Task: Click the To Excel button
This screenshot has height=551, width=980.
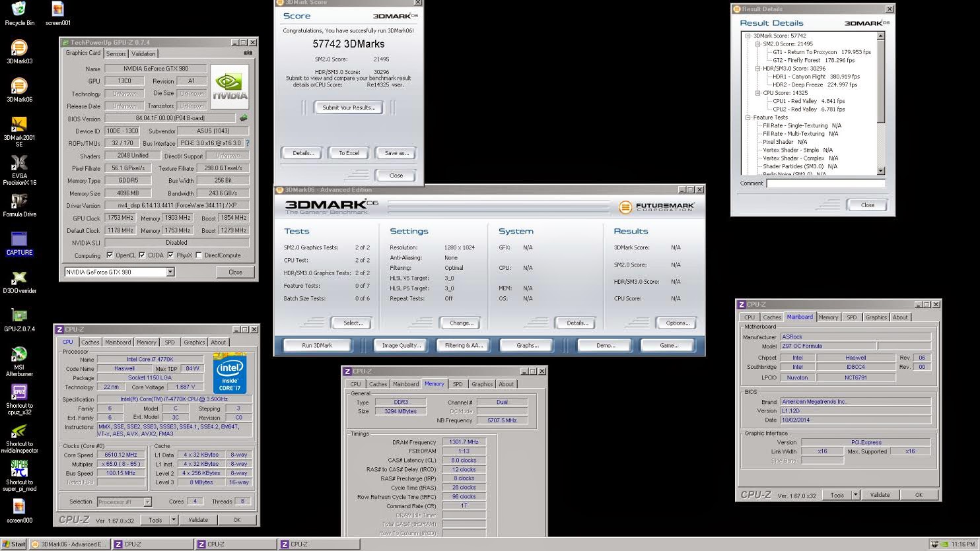Action: click(x=349, y=152)
